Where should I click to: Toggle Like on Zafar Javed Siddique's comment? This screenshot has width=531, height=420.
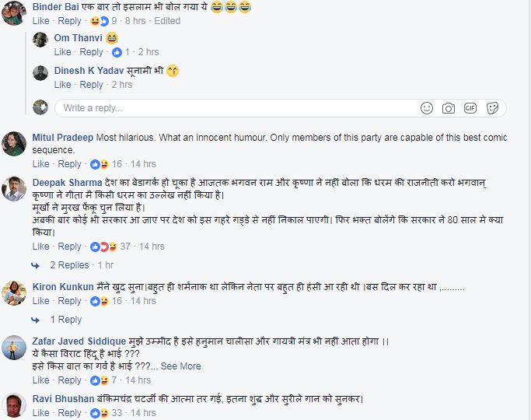40,380
